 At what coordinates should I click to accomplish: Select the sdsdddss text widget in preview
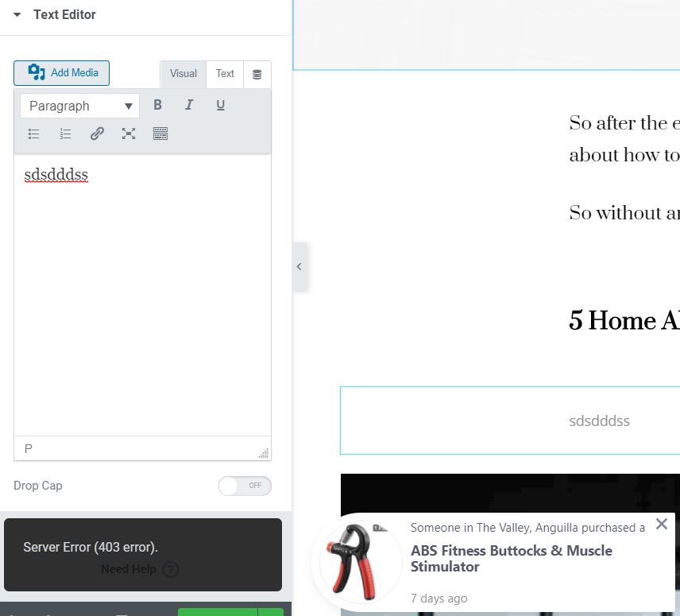pos(510,420)
